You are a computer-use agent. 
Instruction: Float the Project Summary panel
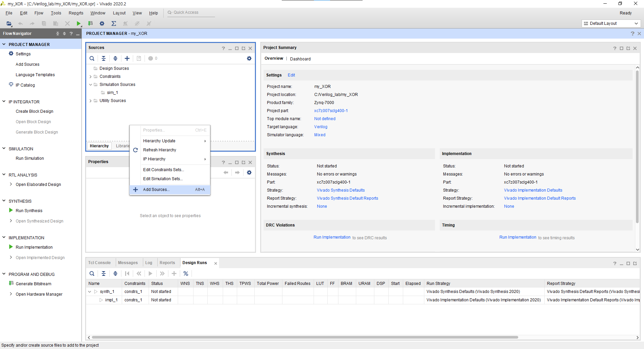tap(628, 48)
